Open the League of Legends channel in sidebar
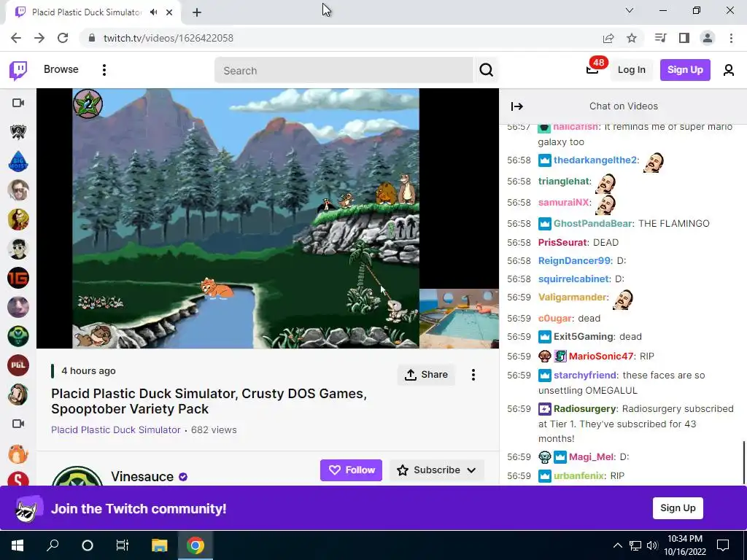Screen dimensions: 747x560 tap(18, 132)
